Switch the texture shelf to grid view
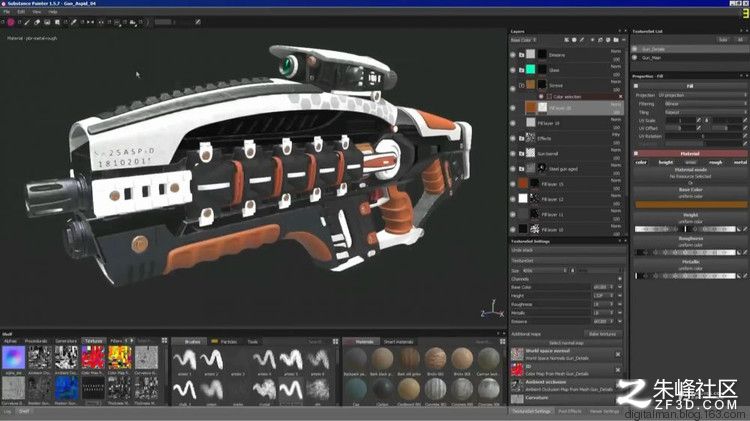Screen dimensions: 750x421 pyautogui.click(x=164, y=341)
